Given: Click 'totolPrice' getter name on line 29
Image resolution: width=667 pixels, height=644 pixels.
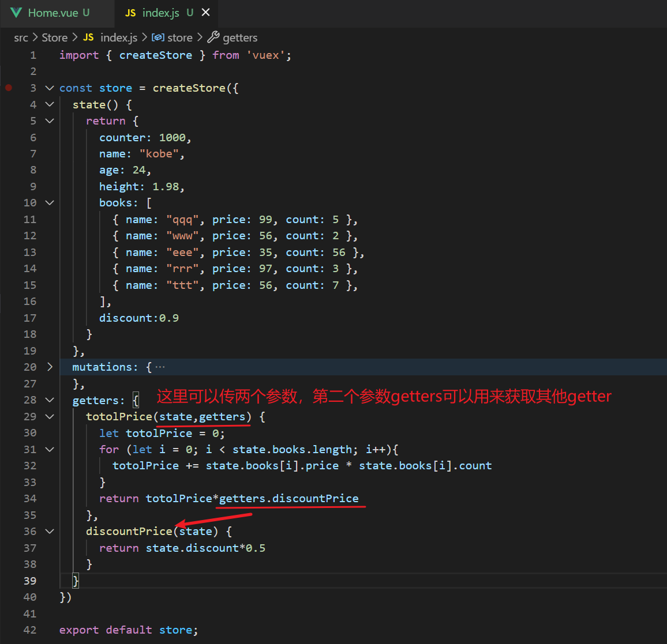Looking at the screenshot, I should (x=119, y=417).
